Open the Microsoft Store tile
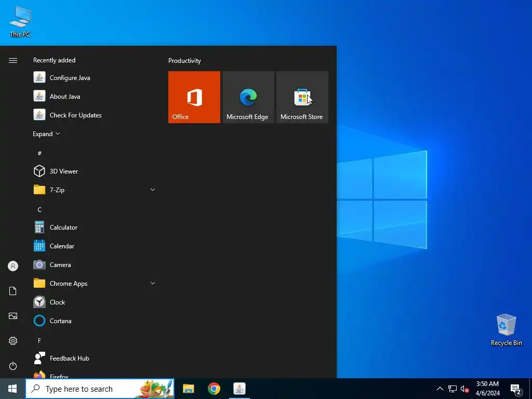The height and width of the screenshot is (399, 532). pos(302,97)
